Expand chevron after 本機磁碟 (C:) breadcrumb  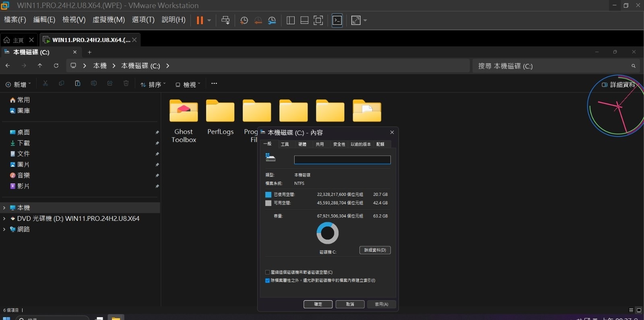pos(168,66)
